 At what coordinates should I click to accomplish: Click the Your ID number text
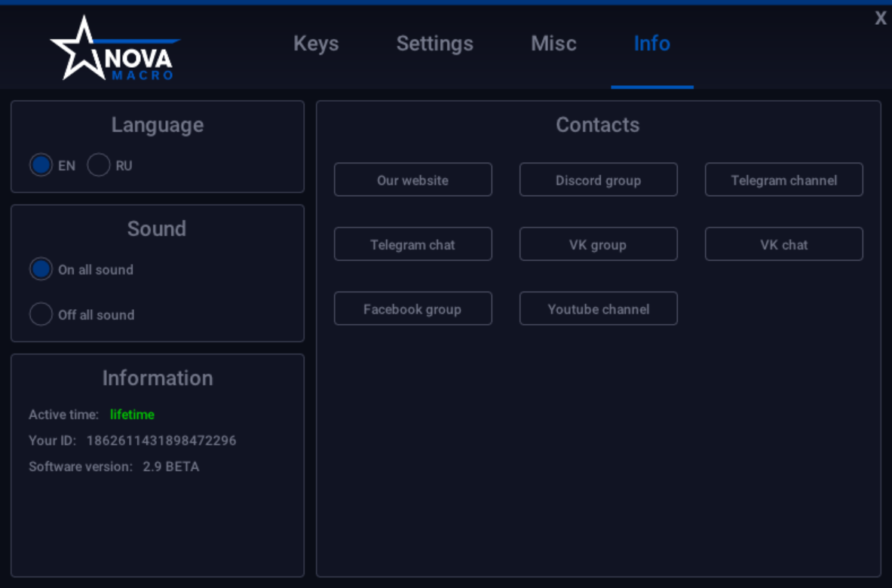(x=161, y=440)
